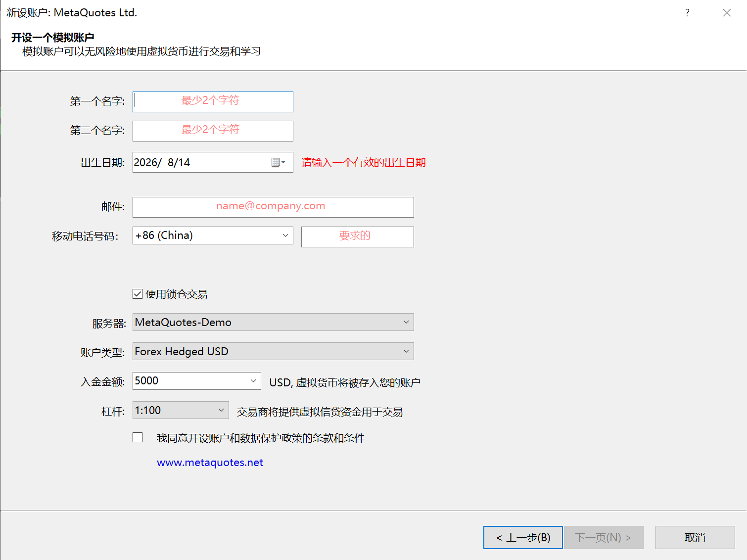Go back with the 上一步 button

point(523,537)
